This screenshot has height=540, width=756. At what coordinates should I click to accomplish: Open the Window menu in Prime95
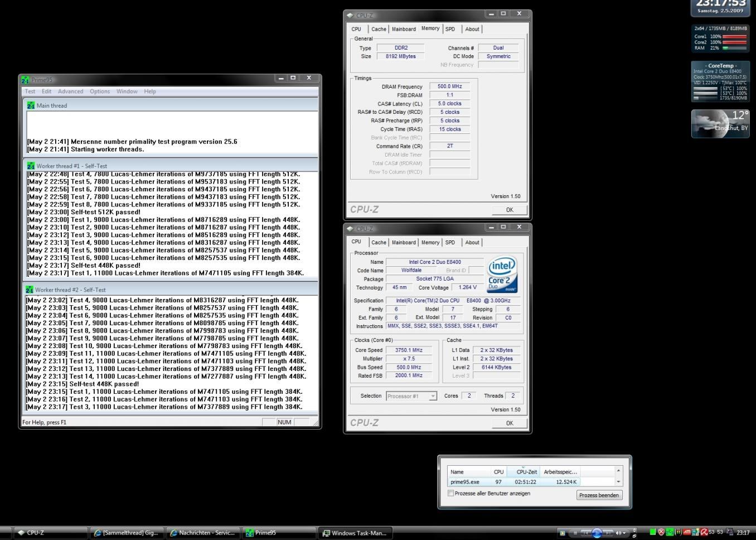[x=127, y=91]
